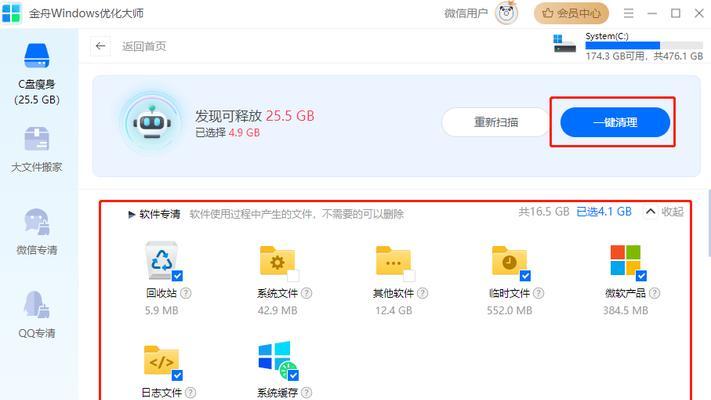This screenshot has height=400, width=711.
Task: Open the 会员中心 button
Action: tap(571, 13)
